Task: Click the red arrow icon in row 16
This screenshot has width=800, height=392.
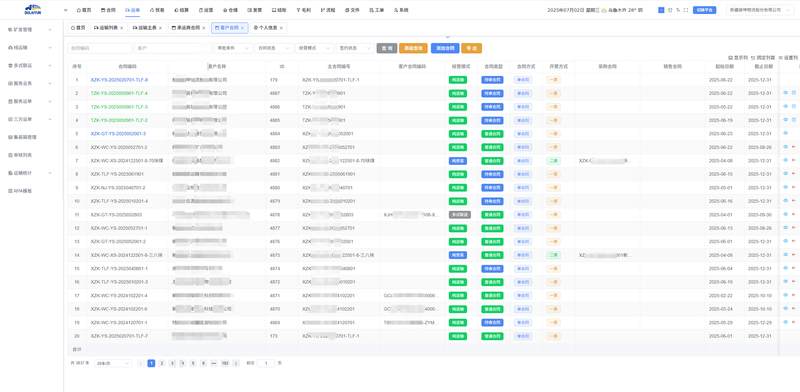Action: click(x=793, y=282)
